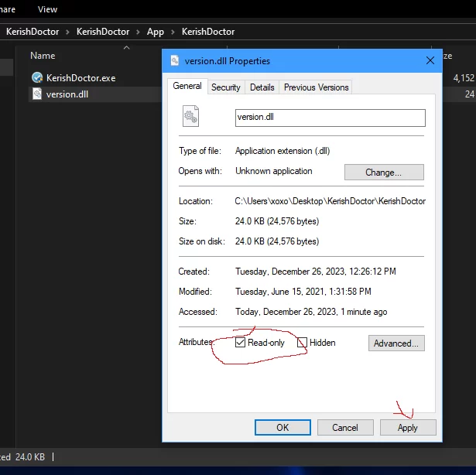Navigate to App in the address bar
The height and width of the screenshot is (475, 476).
point(155,32)
